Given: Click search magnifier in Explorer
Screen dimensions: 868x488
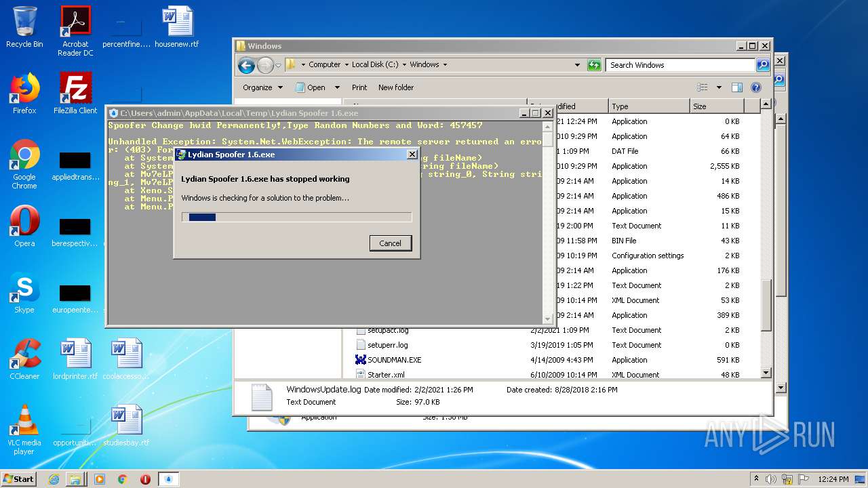Looking at the screenshot, I should pos(763,65).
